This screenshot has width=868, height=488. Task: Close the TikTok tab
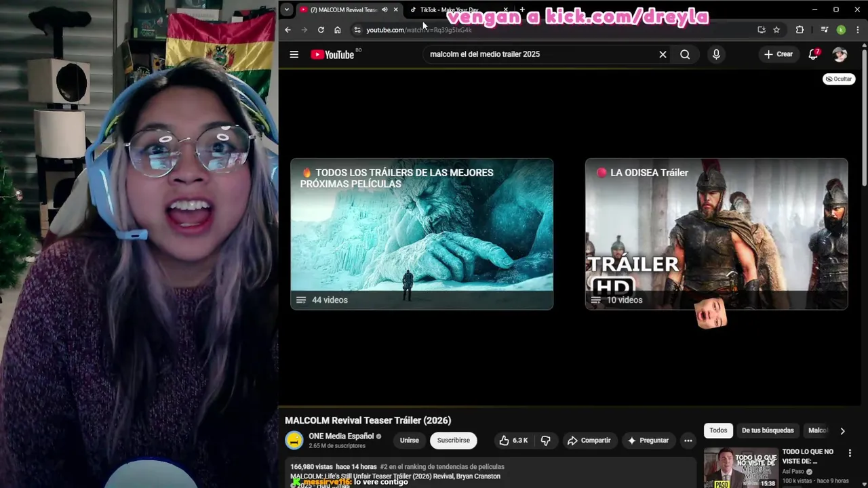505,9
